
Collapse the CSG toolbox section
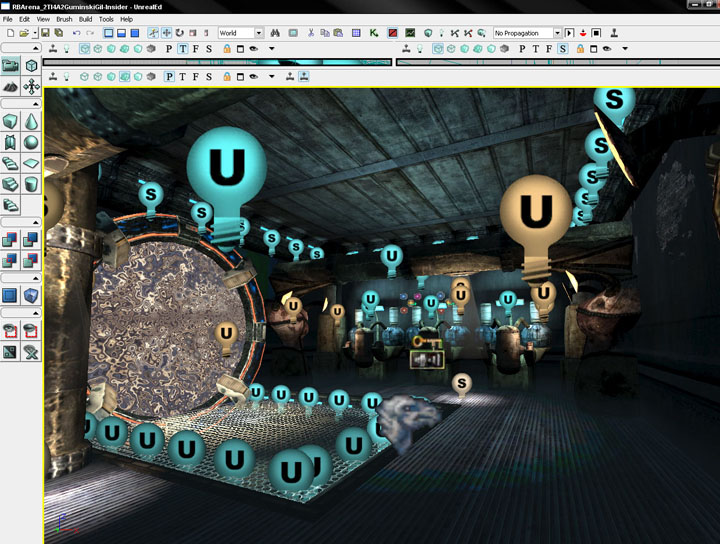coord(35,222)
